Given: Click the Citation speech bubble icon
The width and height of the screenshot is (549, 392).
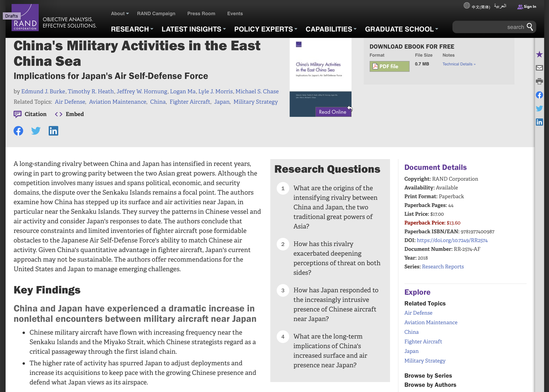Looking at the screenshot, I should point(17,114).
